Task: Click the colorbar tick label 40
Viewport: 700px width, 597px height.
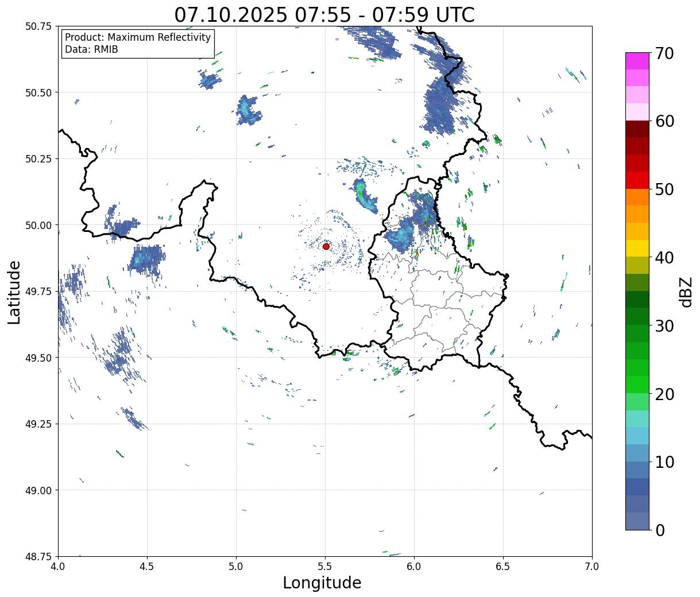Action: click(x=664, y=258)
